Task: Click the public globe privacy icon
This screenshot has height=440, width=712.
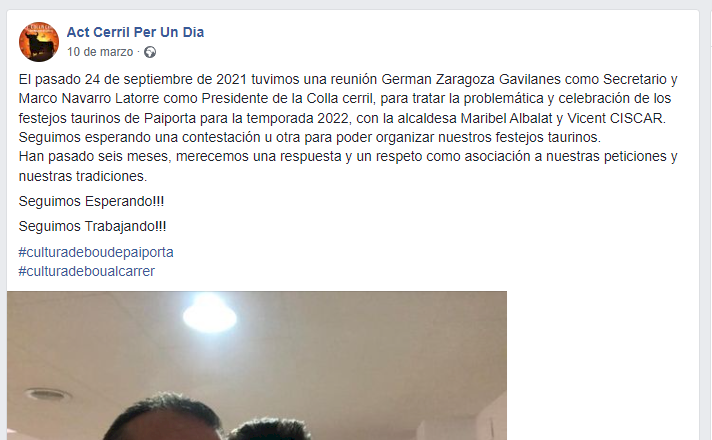Action: tap(150, 52)
